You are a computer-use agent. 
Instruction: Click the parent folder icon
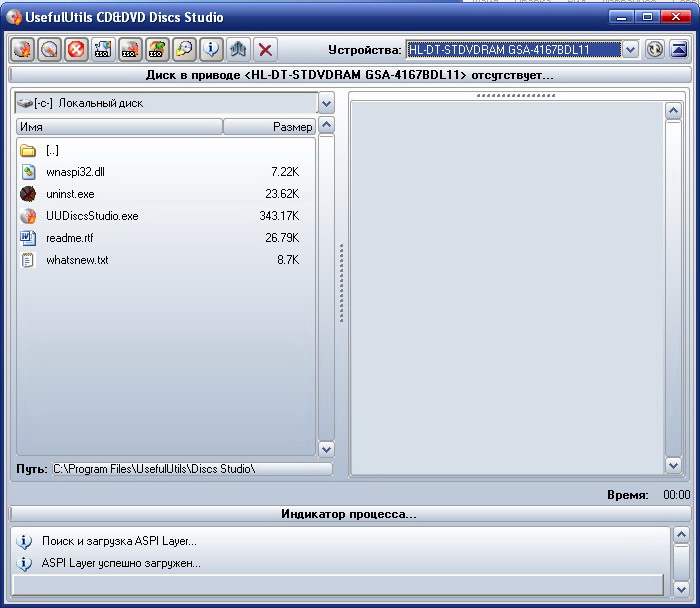[28, 151]
